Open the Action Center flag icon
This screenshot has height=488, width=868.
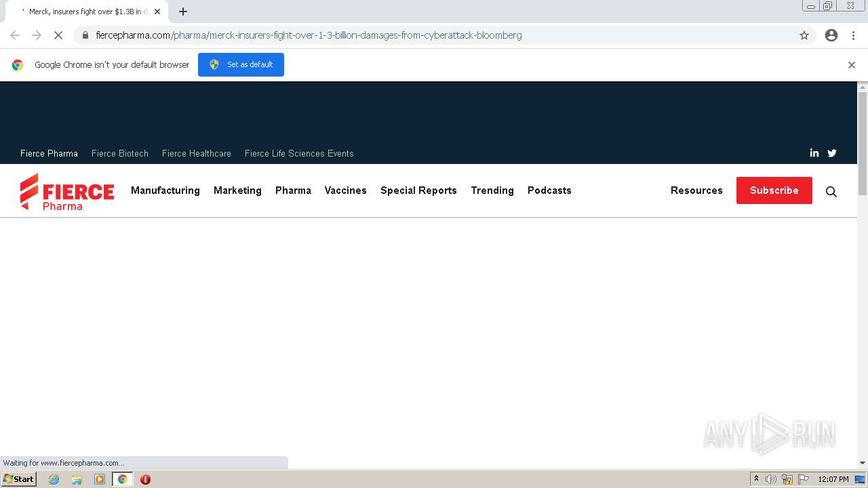(x=804, y=479)
